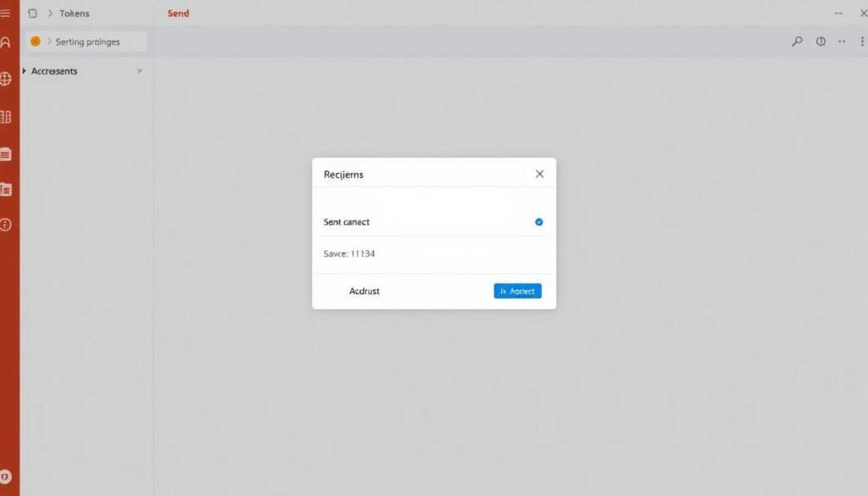Toggle the blue check next to Sent canect

538,222
